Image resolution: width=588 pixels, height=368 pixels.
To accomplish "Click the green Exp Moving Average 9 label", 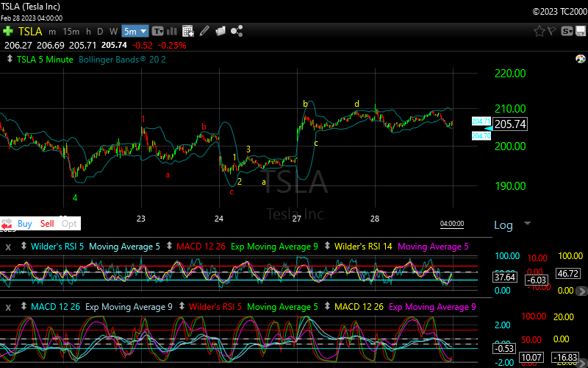I will pos(274,247).
